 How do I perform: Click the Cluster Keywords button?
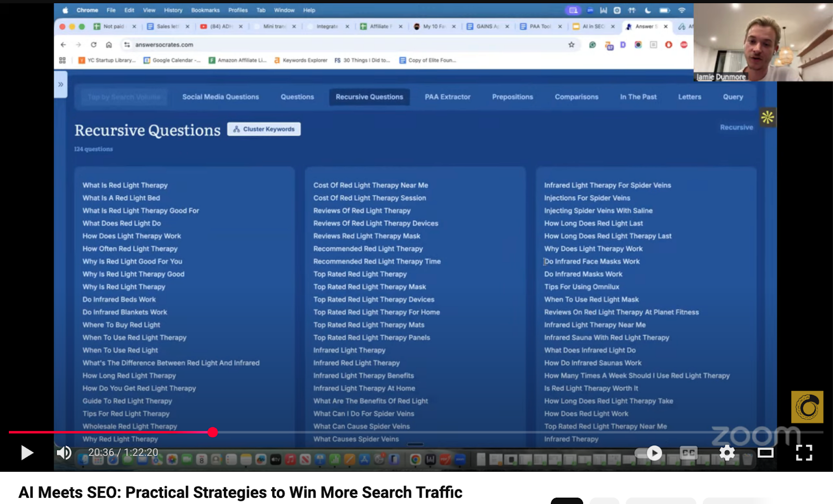(264, 129)
